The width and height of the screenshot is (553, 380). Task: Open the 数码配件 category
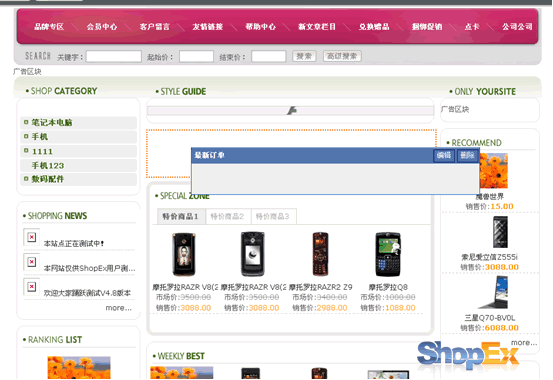tap(48, 179)
